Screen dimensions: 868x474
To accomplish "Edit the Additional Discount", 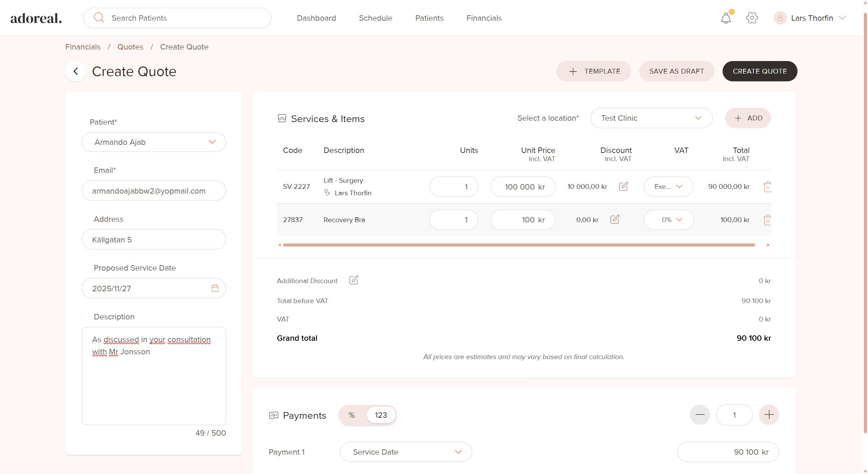I will (x=354, y=280).
